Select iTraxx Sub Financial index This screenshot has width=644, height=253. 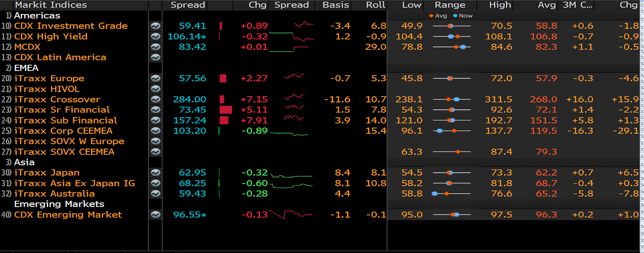click(66, 120)
